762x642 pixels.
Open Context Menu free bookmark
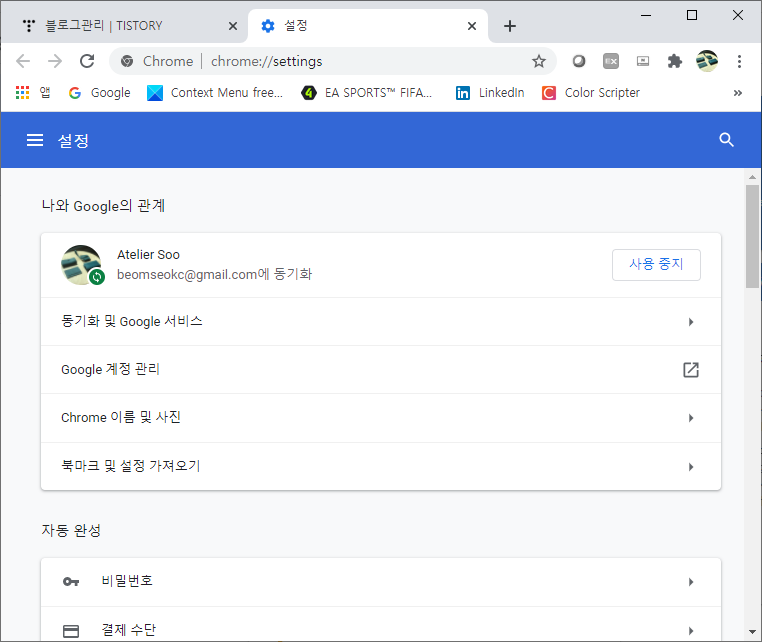(x=215, y=92)
